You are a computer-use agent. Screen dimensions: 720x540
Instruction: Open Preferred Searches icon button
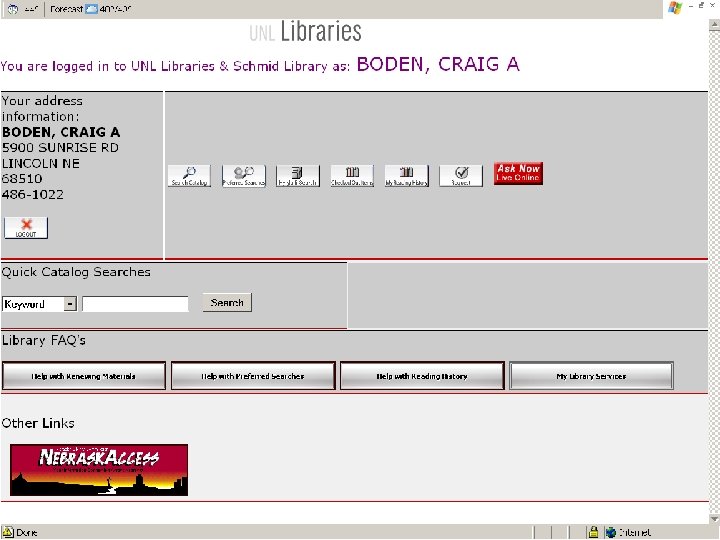point(244,176)
